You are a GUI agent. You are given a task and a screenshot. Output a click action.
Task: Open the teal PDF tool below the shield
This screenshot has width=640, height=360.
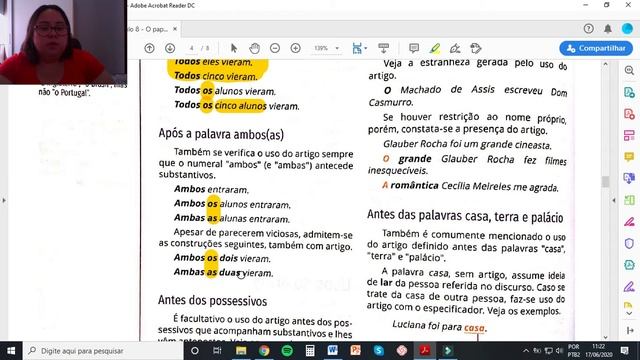coord(629,265)
